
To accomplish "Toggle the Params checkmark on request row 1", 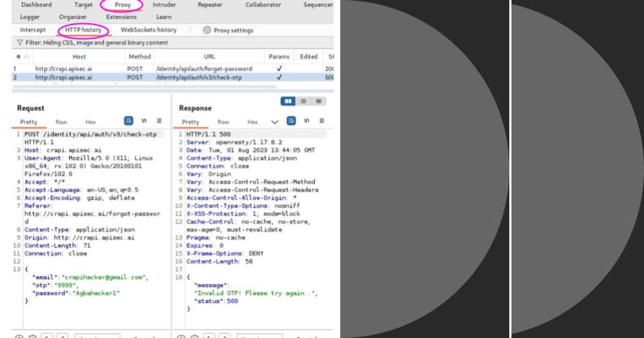I will pos(278,68).
